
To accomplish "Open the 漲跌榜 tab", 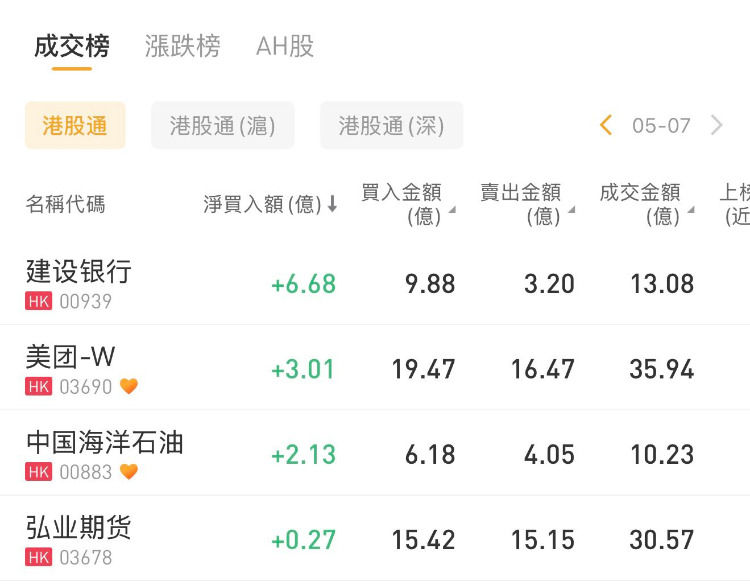I will pyautogui.click(x=183, y=46).
